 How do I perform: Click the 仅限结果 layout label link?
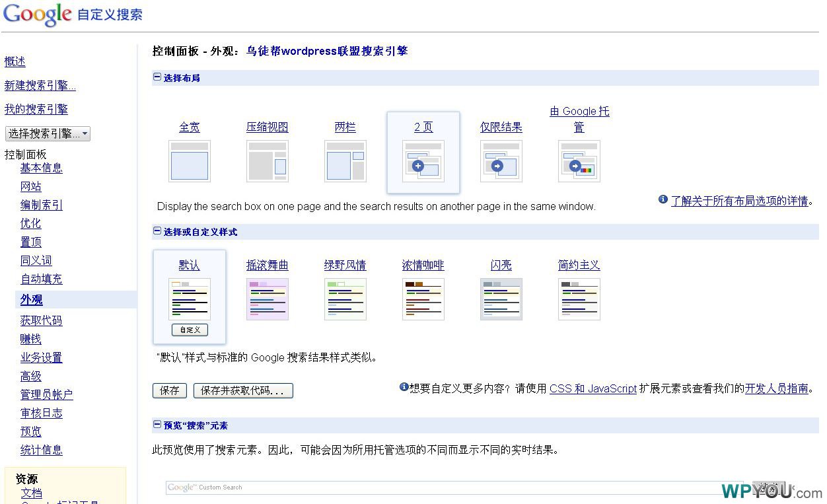[x=501, y=127]
